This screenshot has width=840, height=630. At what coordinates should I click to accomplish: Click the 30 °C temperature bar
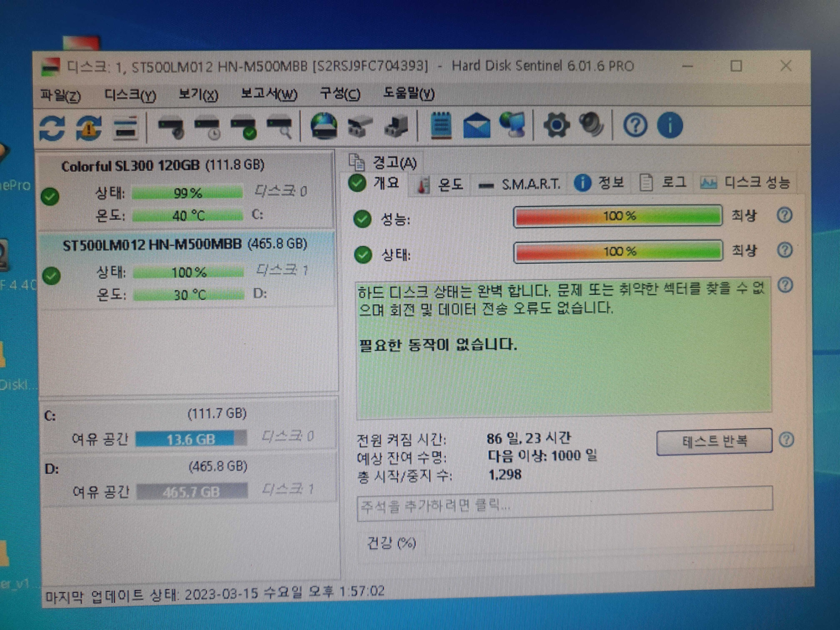pos(188,295)
